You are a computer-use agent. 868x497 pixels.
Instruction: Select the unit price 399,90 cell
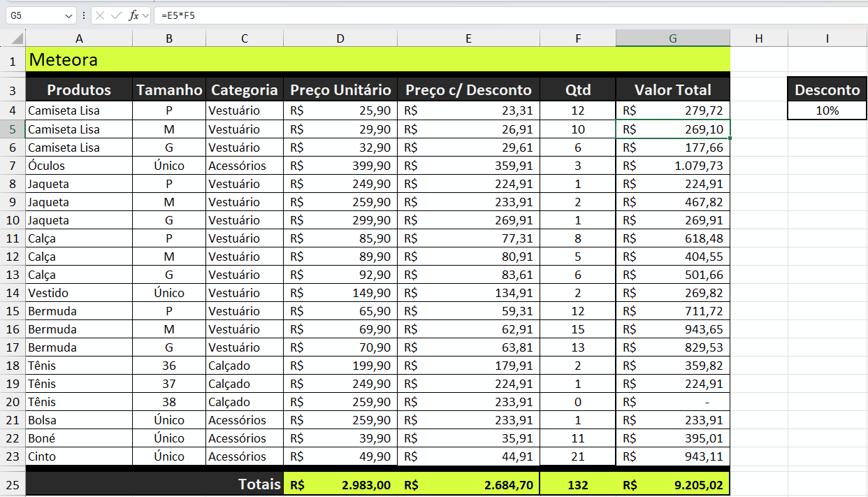tap(340, 166)
